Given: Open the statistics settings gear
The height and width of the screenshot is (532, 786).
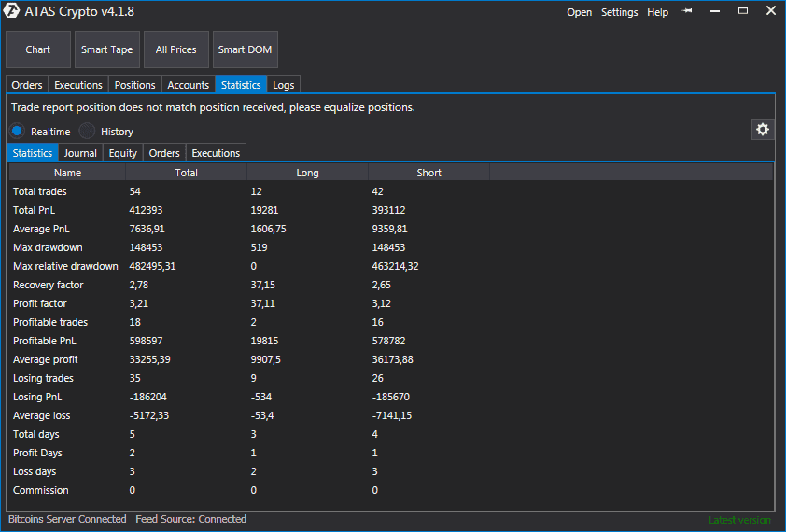Looking at the screenshot, I should tap(763, 130).
